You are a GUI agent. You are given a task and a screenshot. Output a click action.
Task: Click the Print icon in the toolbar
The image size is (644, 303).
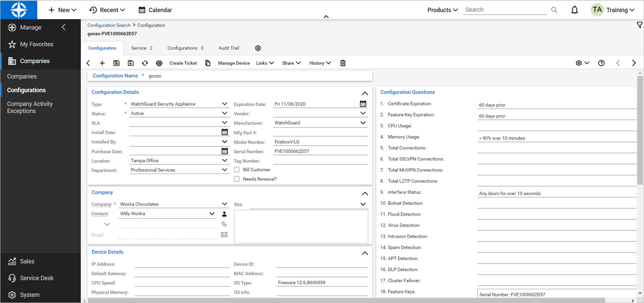(x=159, y=63)
